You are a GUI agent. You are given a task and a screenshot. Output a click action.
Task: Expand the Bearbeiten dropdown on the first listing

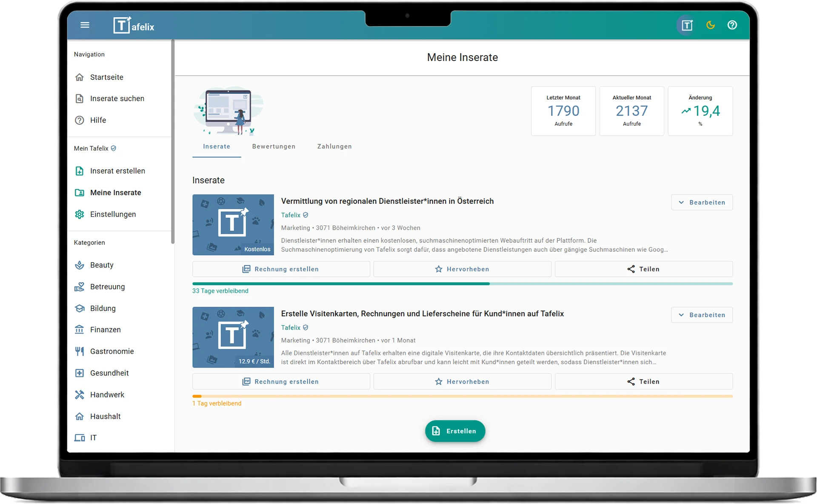tap(702, 202)
